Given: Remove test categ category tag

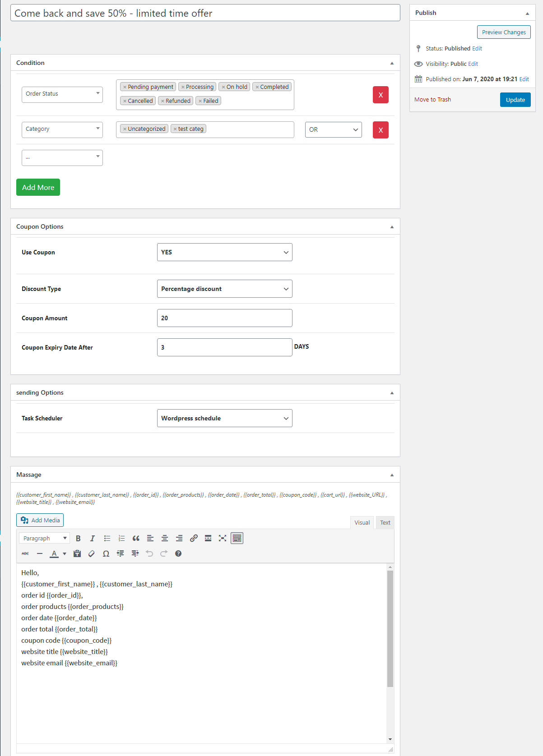Looking at the screenshot, I should pos(175,129).
